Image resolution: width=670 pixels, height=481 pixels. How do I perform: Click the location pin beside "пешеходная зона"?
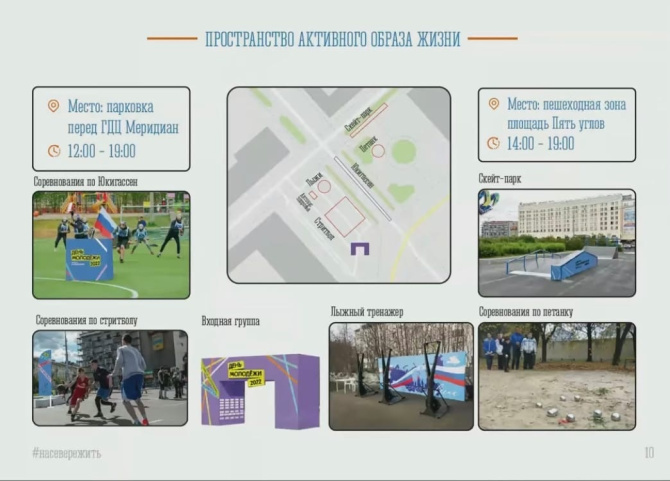click(493, 104)
